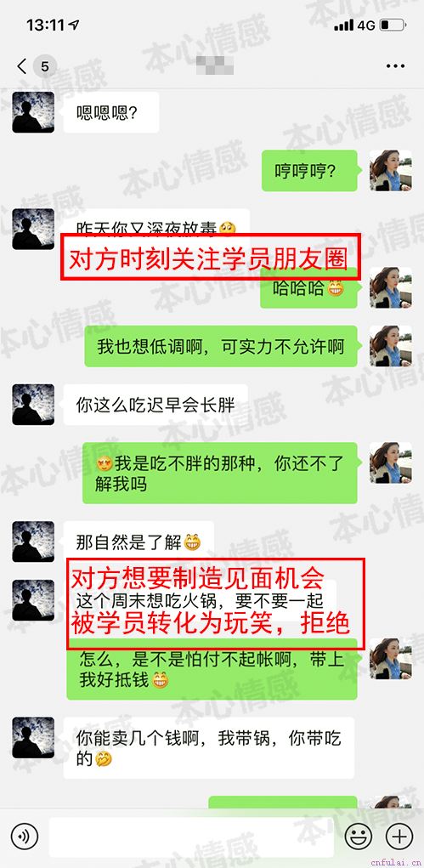The image size is (424, 868).
Task: Select the 嗯嗯嗯? message bubble
Action: [x=111, y=112]
